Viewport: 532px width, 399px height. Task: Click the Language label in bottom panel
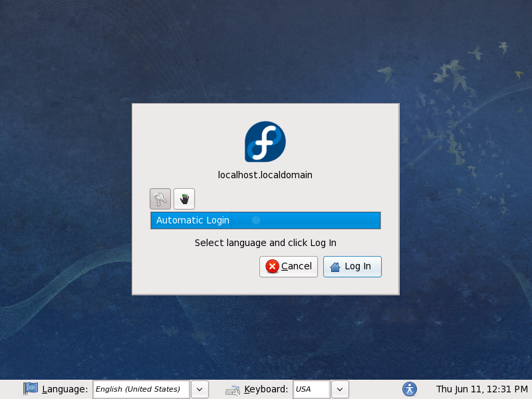pyautogui.click(x=65, y=389)
